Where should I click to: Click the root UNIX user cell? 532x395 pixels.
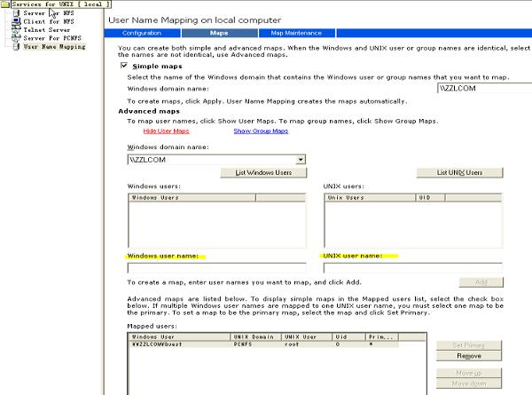292,344
